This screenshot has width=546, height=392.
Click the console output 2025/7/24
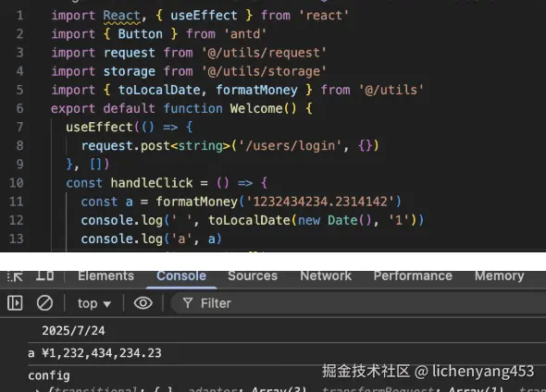click(x=73, y=330)
